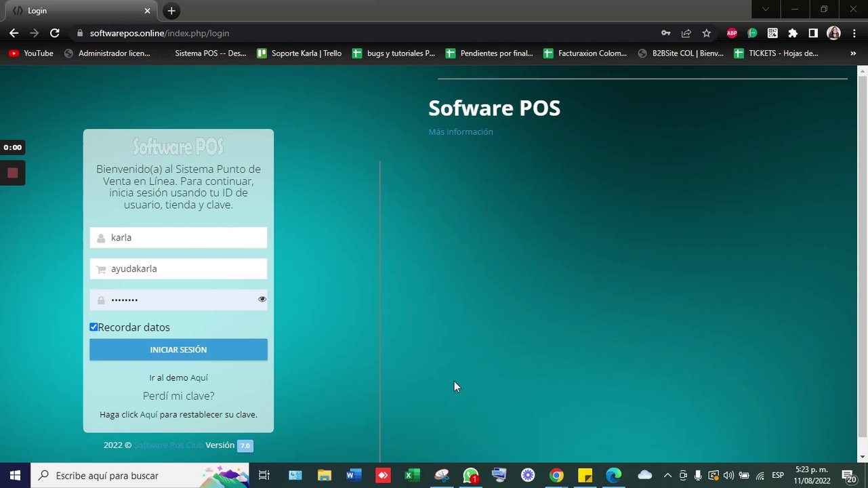Open the notifications center icon

coord(848,475)
